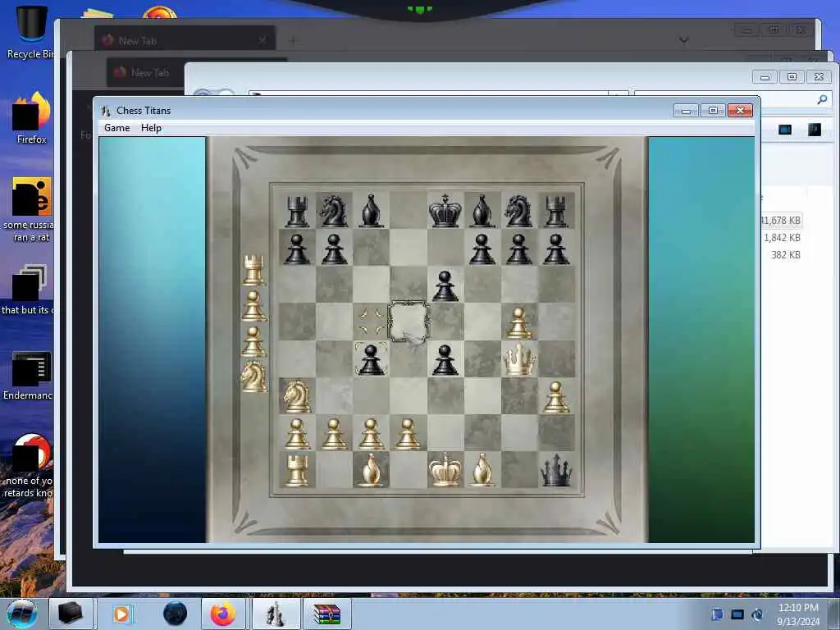Click the globe icon on the taskbar
Image resolution: width=840 pixels, height=630 pixels.
[175, 614]
